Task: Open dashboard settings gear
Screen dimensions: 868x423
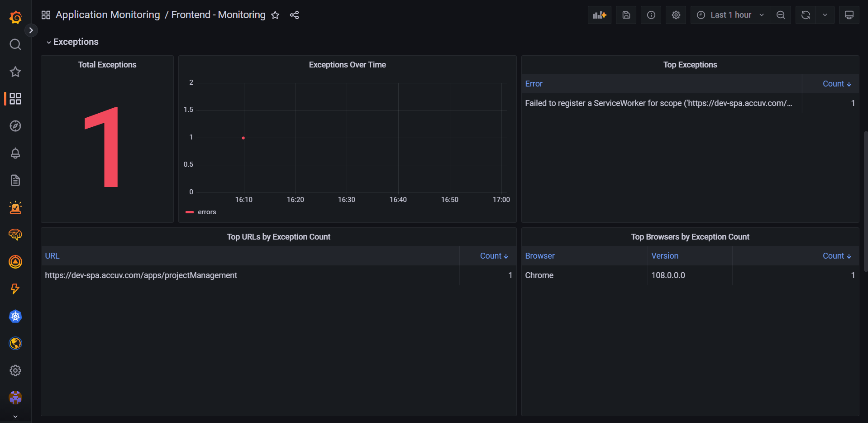Action: click(x=676, y=15)
